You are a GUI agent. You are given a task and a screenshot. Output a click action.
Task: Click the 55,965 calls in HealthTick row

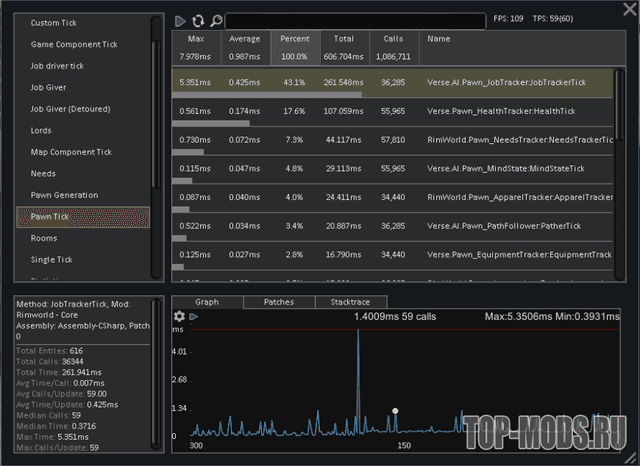click(x=393, y=111)
